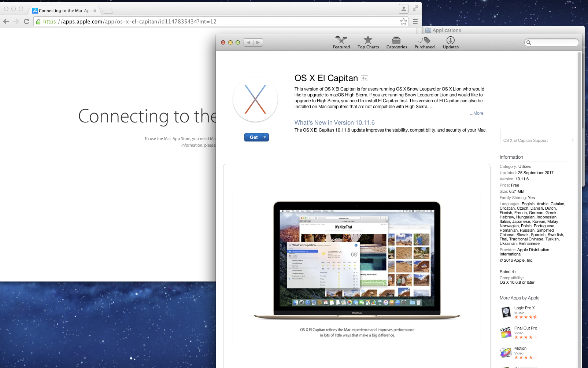Open the dropdown arrow beside Get
This screenshot has width=588, height=368.
tap(266, 137)
